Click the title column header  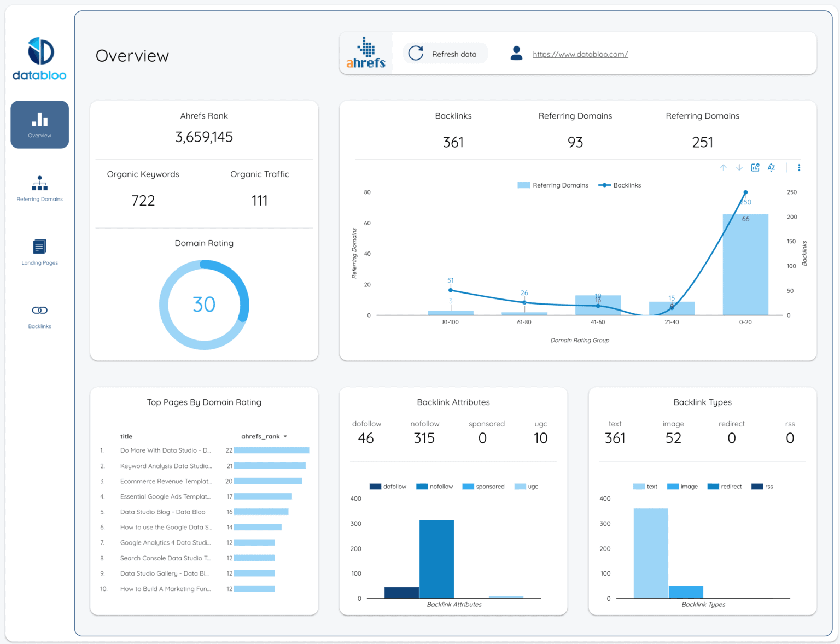coord(126,436)
